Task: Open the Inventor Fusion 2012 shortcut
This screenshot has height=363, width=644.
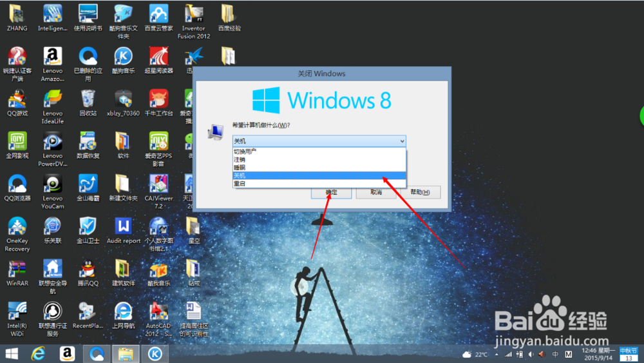Action: [x=194, y=21]
